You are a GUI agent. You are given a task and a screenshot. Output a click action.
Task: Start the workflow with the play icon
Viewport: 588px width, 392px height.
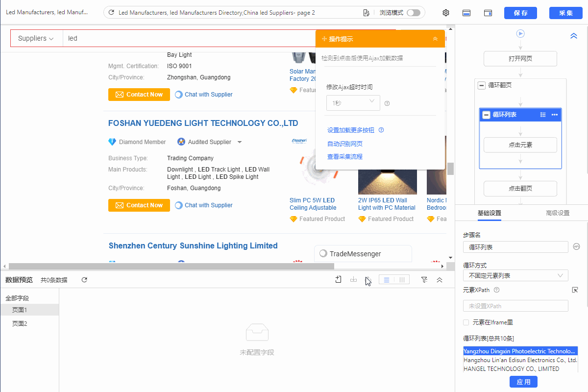click(520, 34)
